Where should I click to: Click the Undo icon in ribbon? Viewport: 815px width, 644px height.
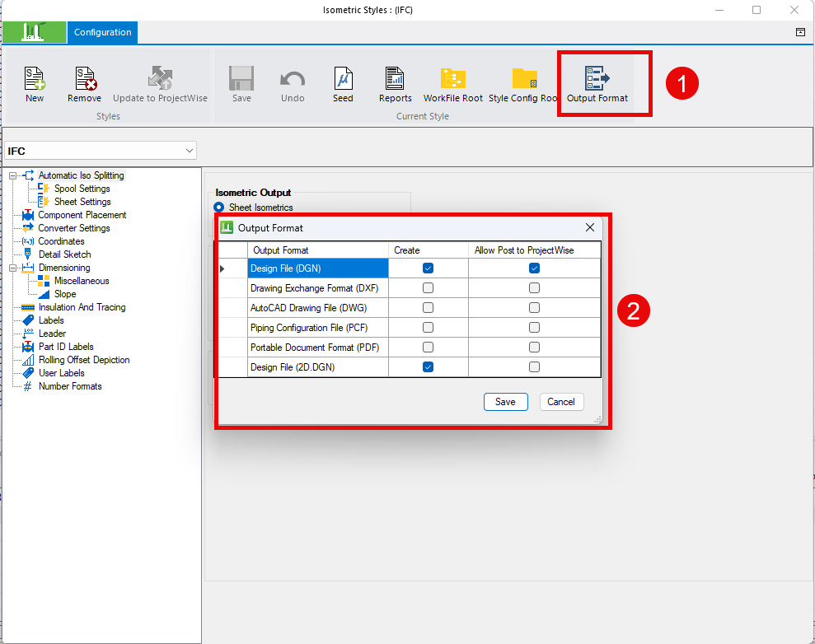[293, 79]
